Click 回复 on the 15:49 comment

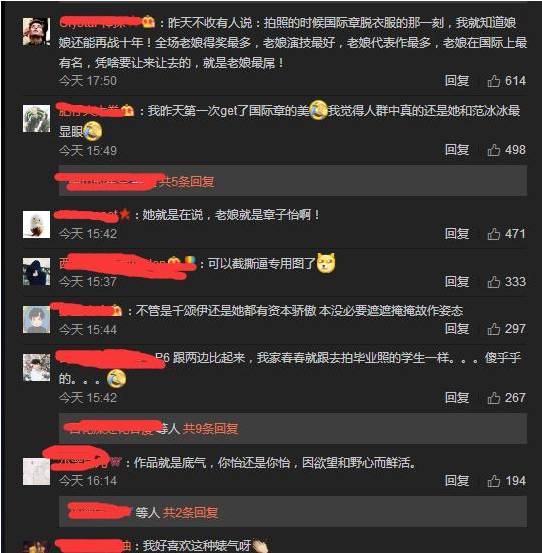457,150
